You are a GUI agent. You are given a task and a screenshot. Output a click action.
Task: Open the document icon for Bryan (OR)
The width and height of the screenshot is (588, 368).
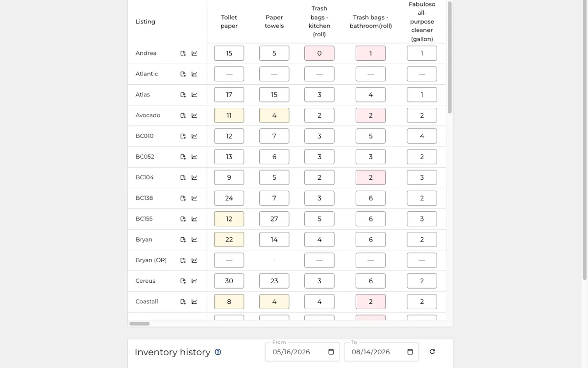[x=183, y=260]
